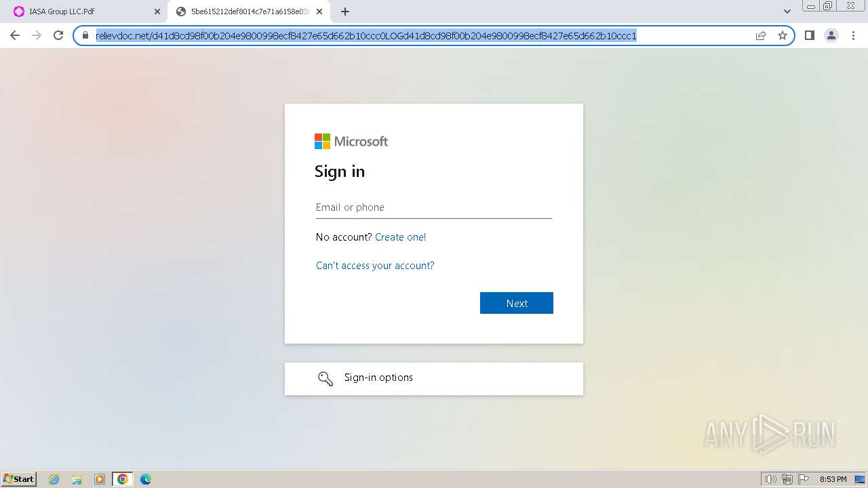
Task: Open File Explorer folder on taskbar
Action: (x=77, y=479)
